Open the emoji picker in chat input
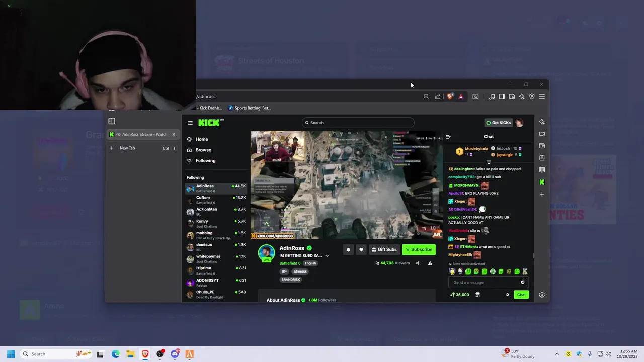The width and height of the screenshot is (644, 362). 523,282
